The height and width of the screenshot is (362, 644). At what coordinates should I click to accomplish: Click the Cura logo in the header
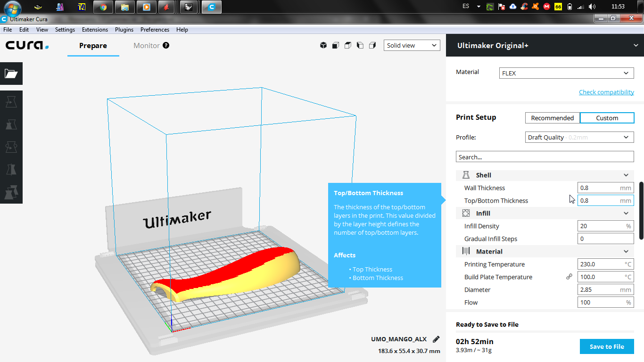click(27, 45)
